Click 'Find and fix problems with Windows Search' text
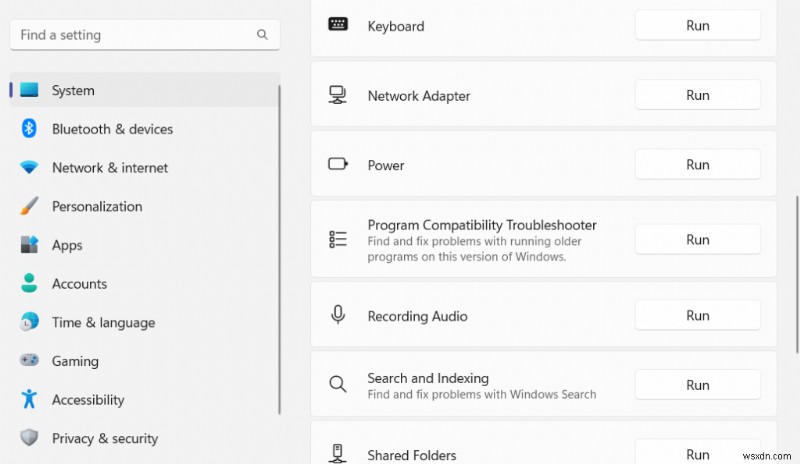The width and height of the screenshot is (800, 464). [482, 394]
